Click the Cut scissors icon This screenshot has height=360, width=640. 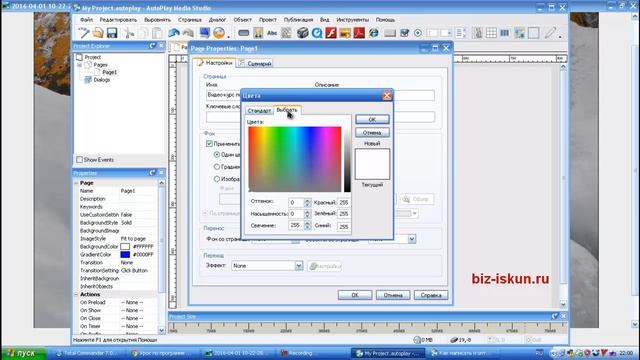coord(129,33)
